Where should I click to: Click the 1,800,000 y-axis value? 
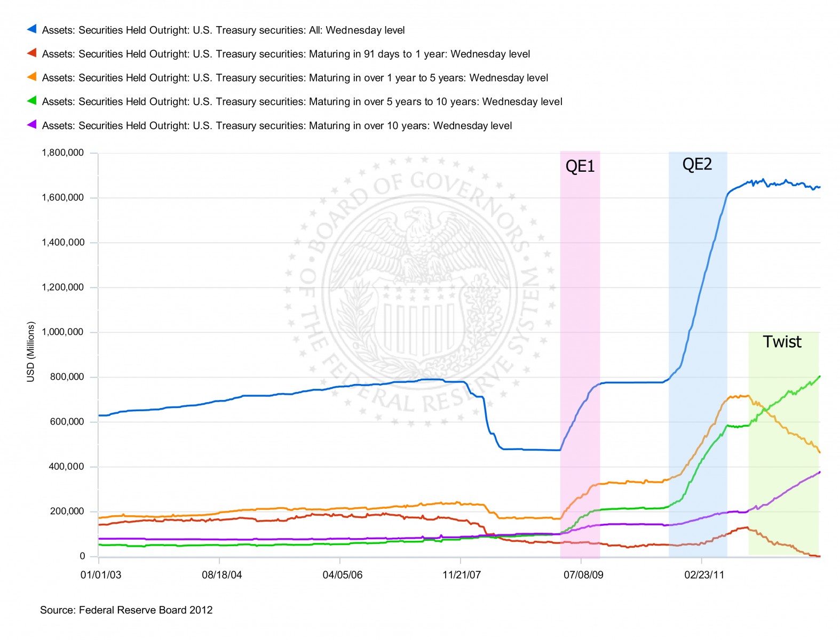[x=62, y=153]
